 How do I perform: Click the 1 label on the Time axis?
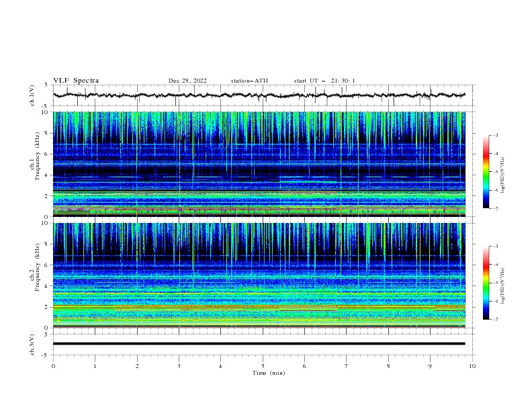point(95,366)
